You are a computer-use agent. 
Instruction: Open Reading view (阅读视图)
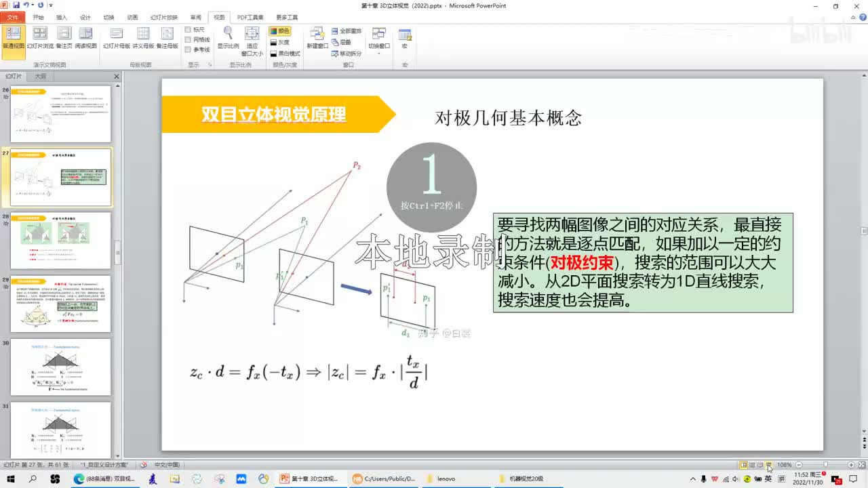tap(85, 38)
